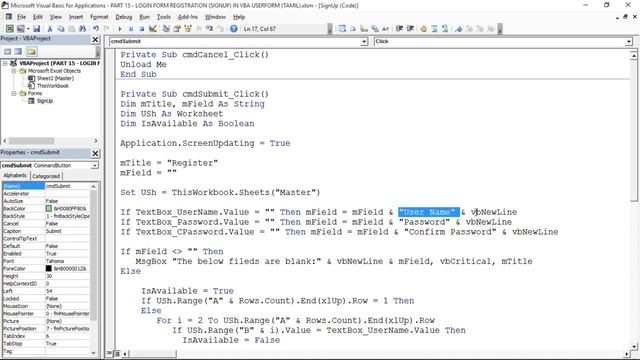Close the Properties - cmdSubmit panel
The height and width of the screenshot is (360, 640).
tap(95, 153)
